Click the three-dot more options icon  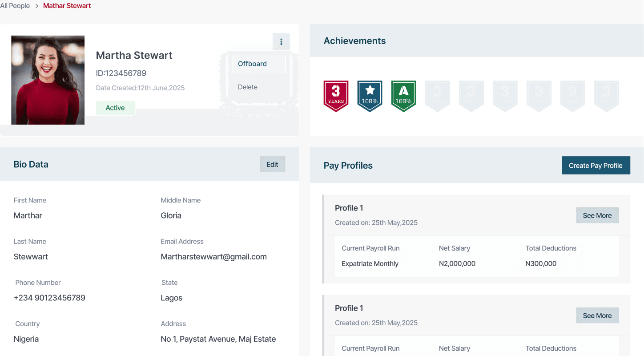pos(281,42)
